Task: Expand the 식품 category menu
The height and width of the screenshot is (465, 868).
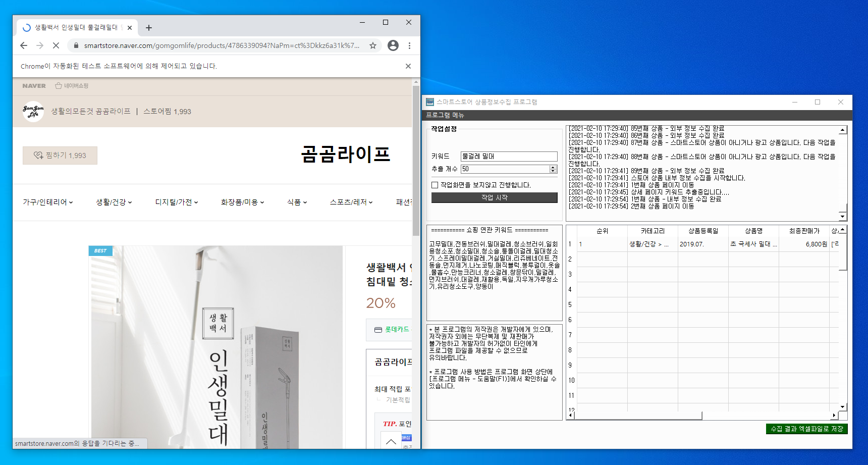Action: click(x=297, y=202)
